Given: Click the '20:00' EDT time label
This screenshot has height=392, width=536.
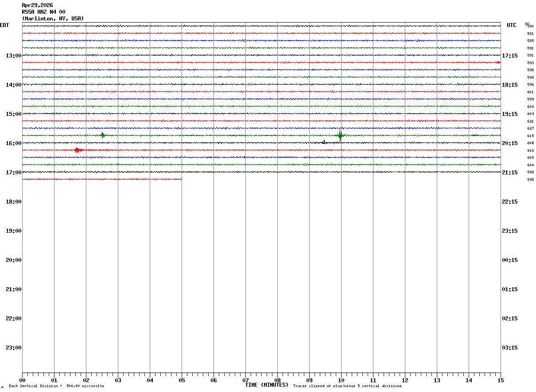Looking at the screenshot, I should click(x=13, y=260).
